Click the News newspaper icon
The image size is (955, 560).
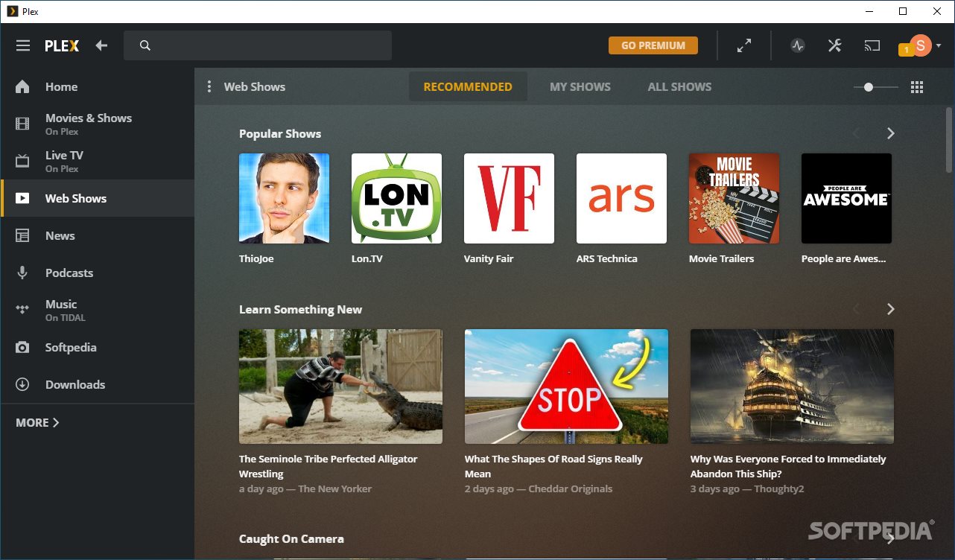click(x=22, y=235)
